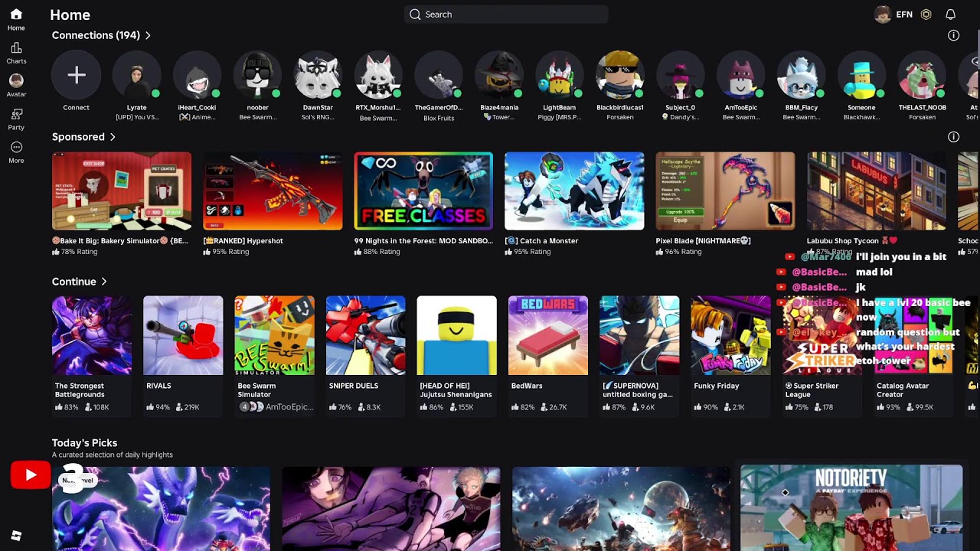
Task: Click the Catalog Avatar Creator title
Action: pos(903,390)
